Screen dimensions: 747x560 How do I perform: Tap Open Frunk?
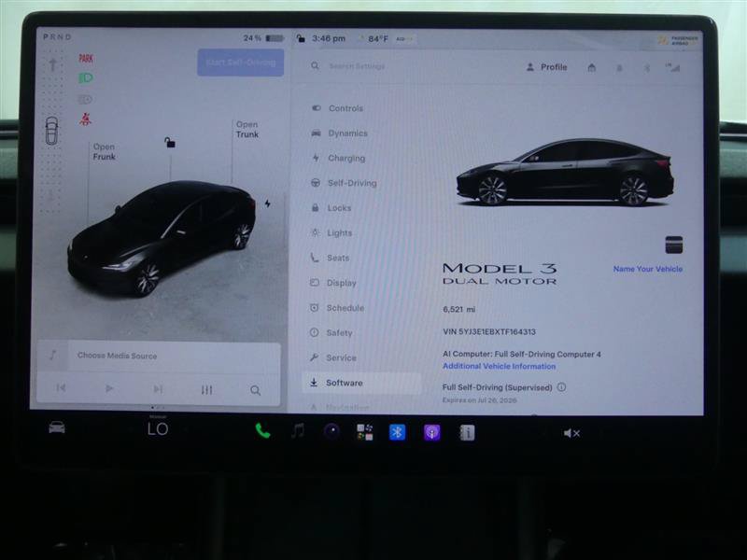click(x=104, y=151)
